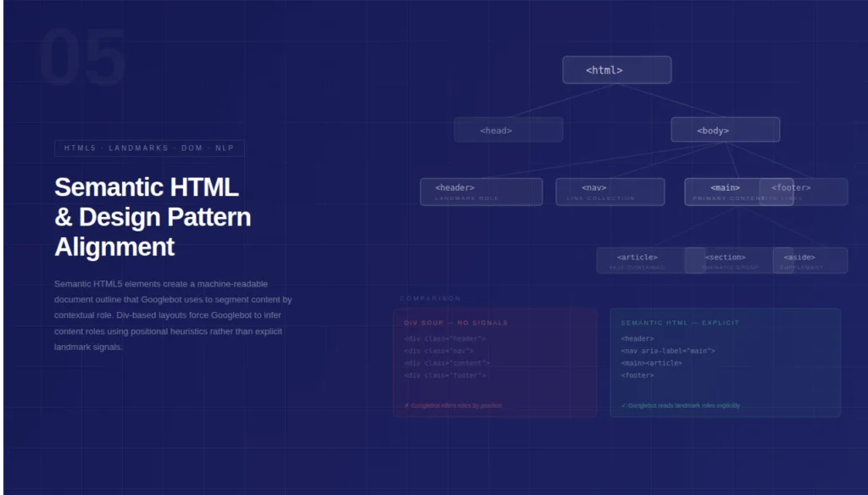Screen dimensions: 868x495
Task: Select the <html> root node
Action: point(616,70)
